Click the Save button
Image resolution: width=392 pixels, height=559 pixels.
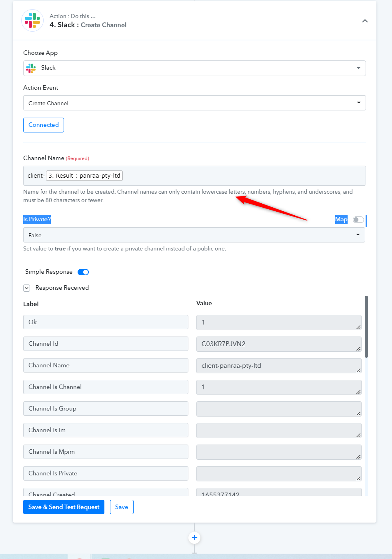coord(122,507)
